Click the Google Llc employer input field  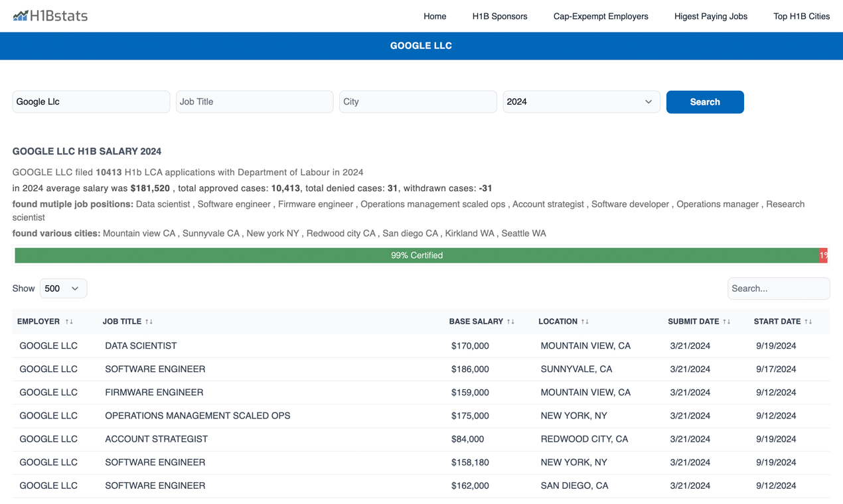(x=91, y=102)
